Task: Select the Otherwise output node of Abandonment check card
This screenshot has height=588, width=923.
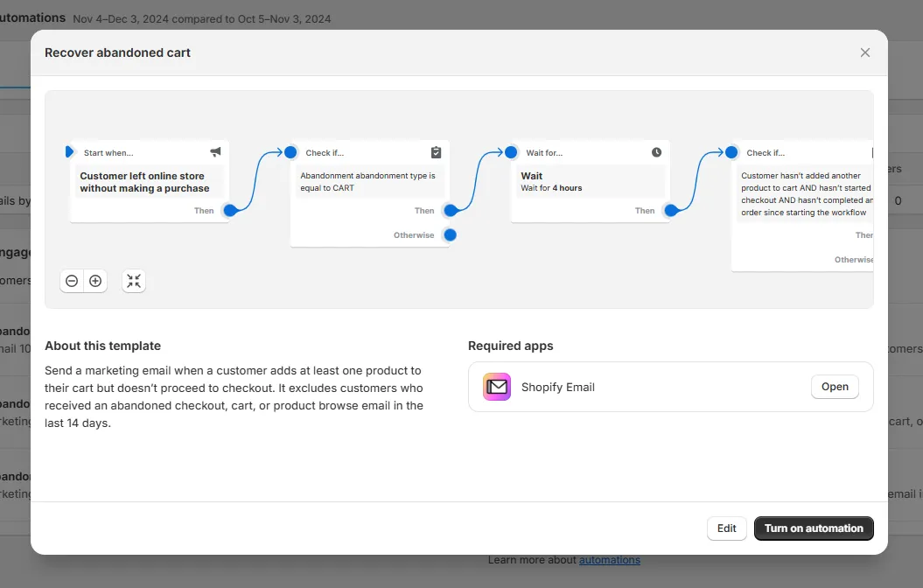Action: tap(451, 234)
